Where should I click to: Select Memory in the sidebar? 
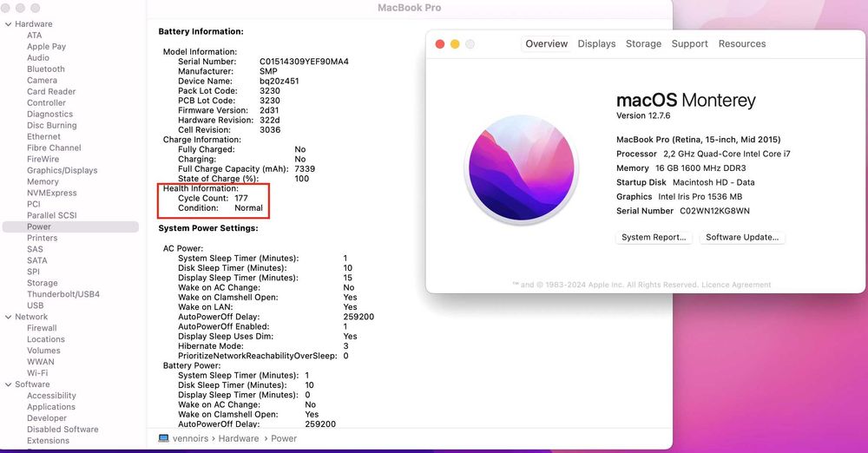coord(43,181)
